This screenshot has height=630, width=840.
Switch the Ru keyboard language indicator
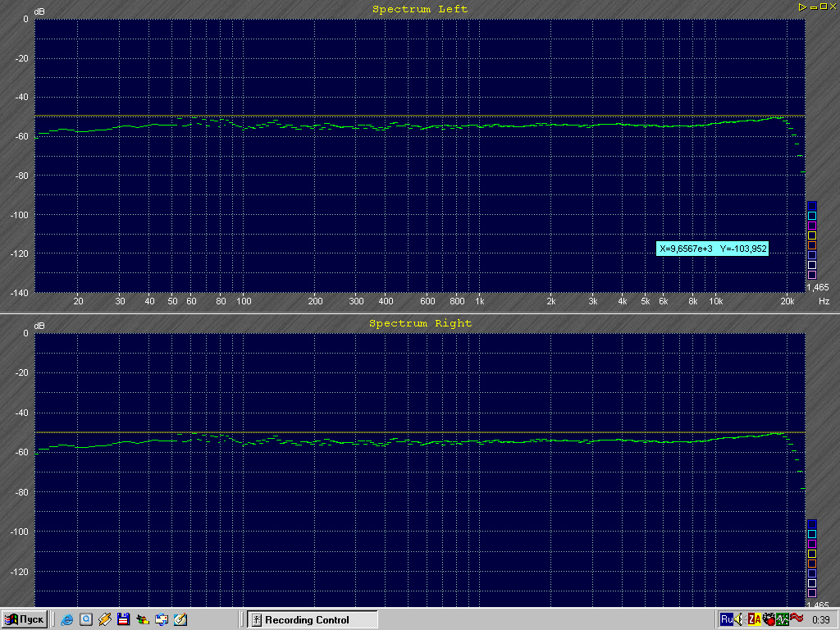pos(726,619)
